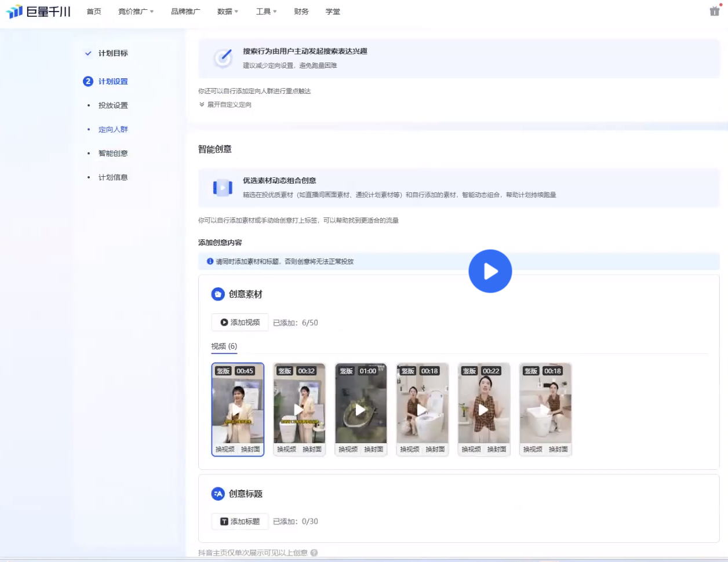Viewport: 728px width, 562px height.
Task: Play the 01:00 video thumbnail
Action: [x=360, y=410]
